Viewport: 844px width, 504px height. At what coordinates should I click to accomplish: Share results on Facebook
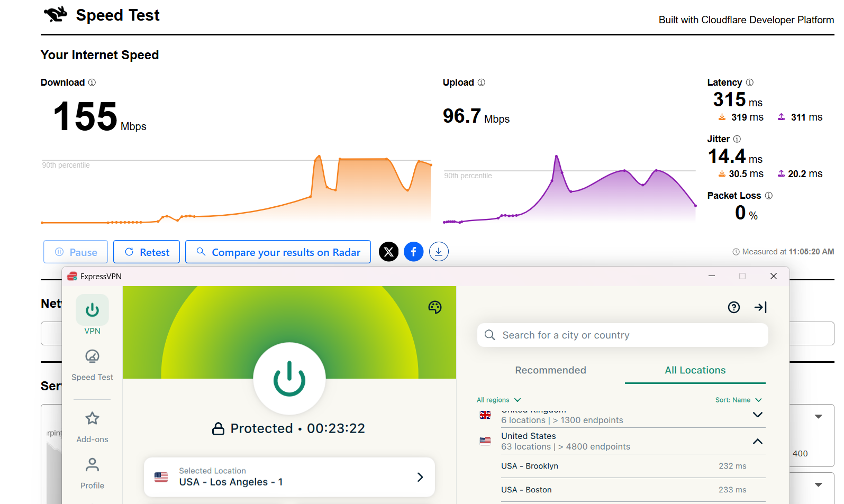414,252
